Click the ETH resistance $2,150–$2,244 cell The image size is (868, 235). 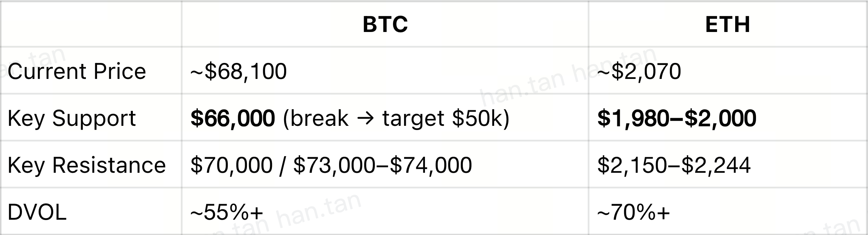[x=674, y=165]
